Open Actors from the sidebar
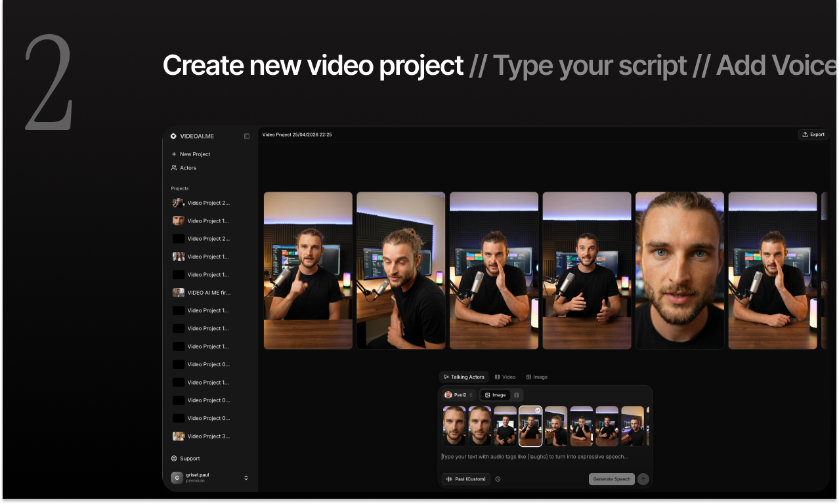 pyautogui.click(x=188, y=169)
